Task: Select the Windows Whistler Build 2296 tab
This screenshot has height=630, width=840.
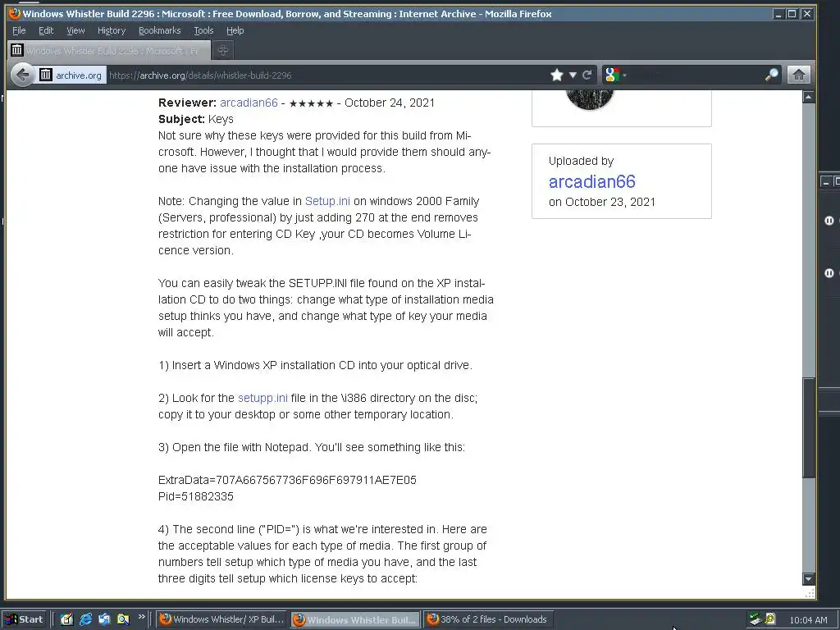Action: click(x=109, y=50)
